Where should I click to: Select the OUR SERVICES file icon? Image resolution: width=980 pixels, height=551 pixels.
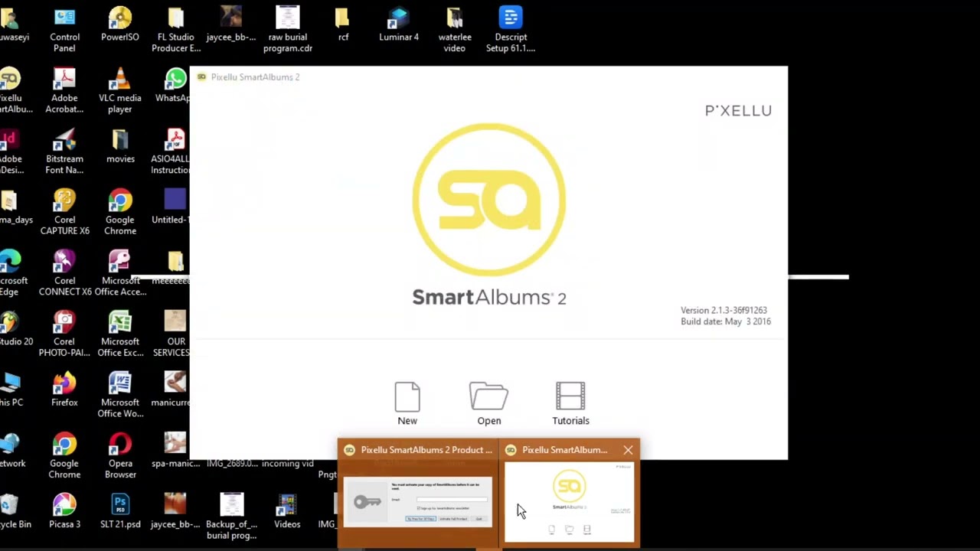click(175, 334)
